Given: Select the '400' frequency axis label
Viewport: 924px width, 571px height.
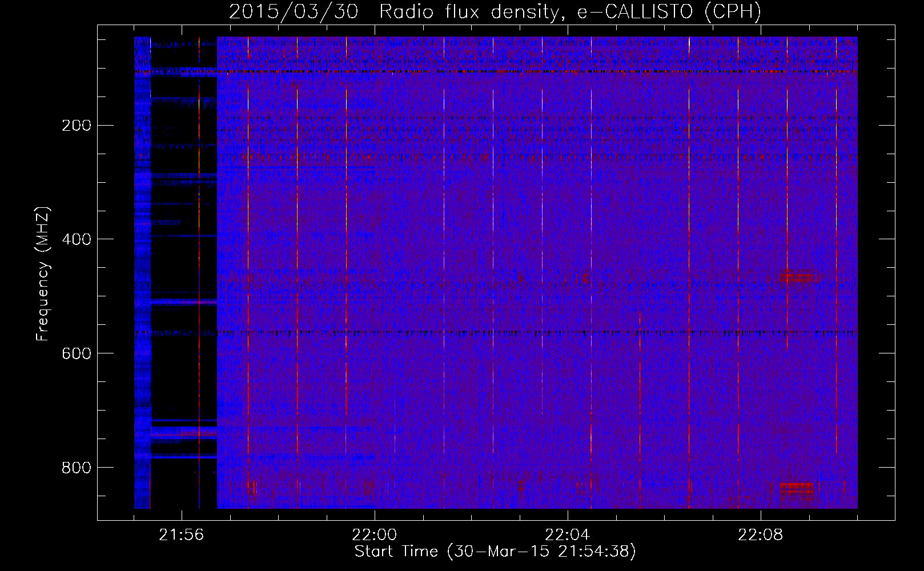Looking at the screenshot, I should [x=76, y=240].
